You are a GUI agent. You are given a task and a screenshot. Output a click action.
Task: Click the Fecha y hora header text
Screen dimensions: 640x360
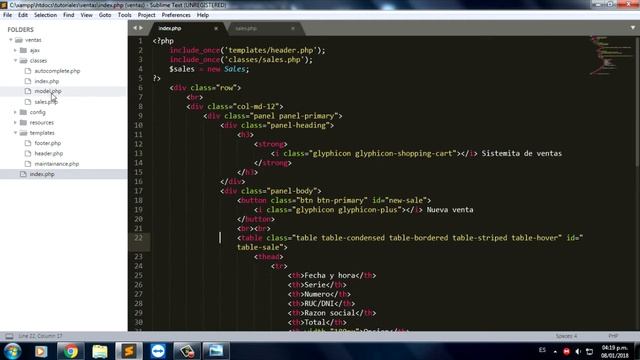tap(329, 276)
